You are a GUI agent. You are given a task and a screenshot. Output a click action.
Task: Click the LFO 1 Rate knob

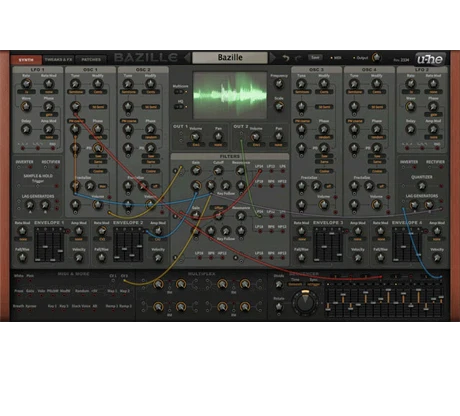pos(26,84)
